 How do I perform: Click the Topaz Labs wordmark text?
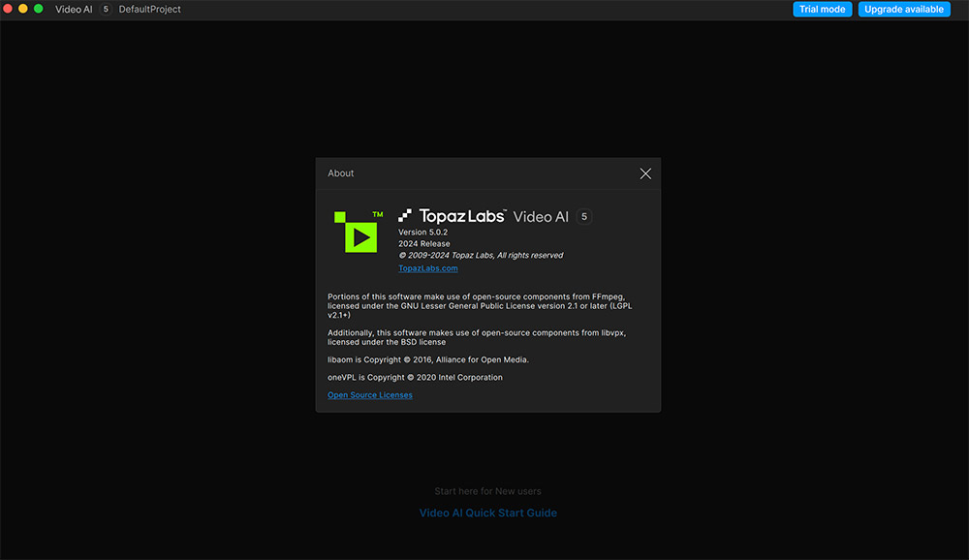tap(462, 216)
